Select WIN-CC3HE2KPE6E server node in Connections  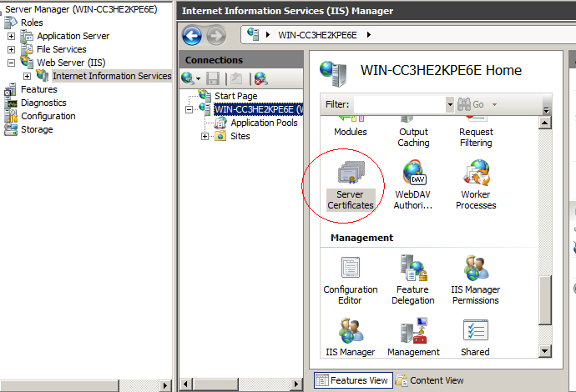[259, 109]
